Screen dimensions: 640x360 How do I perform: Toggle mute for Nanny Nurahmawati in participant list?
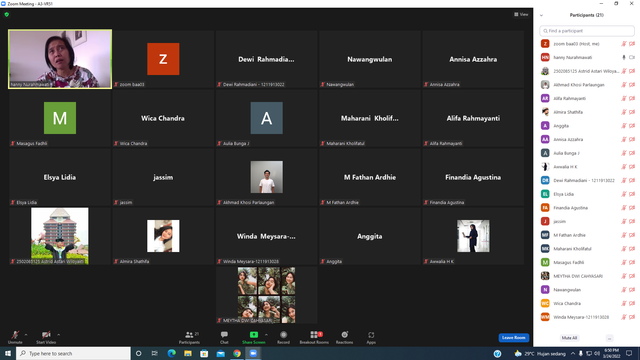(624, 58)
